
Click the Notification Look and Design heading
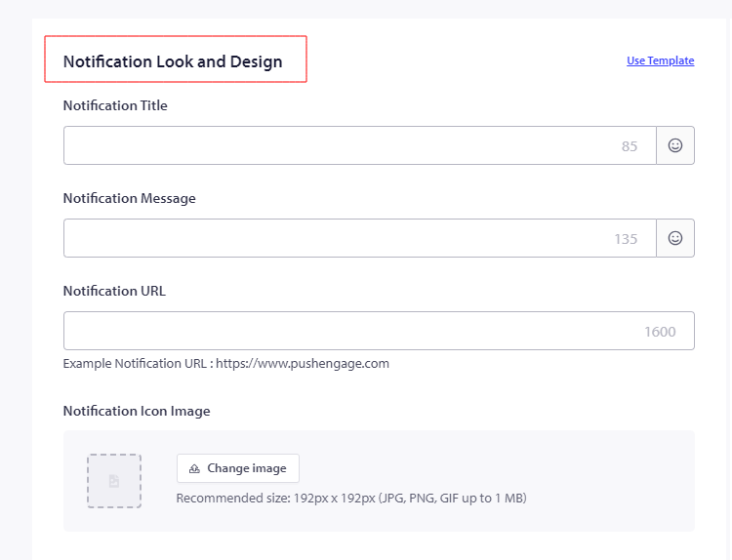tap(173, 61)
